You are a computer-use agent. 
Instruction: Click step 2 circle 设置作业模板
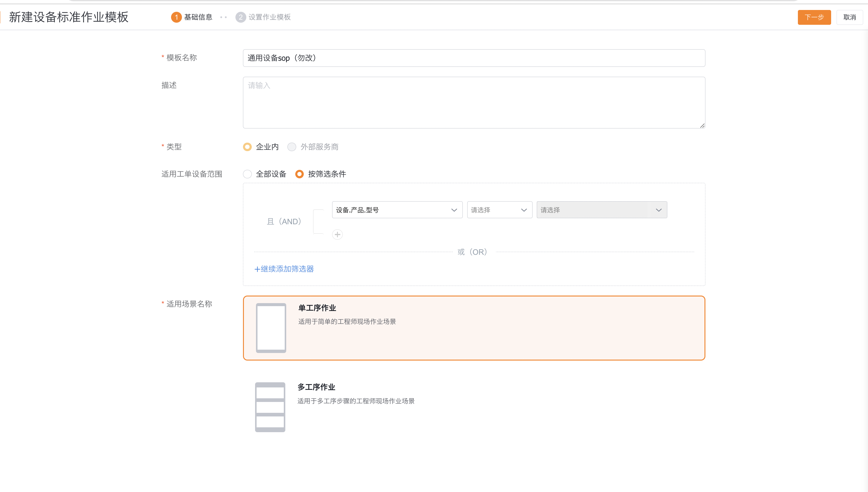(x=240, y=17)
